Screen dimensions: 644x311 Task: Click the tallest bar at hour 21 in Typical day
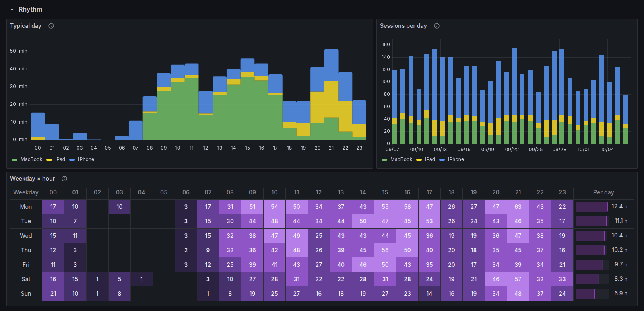pos(331,95)
